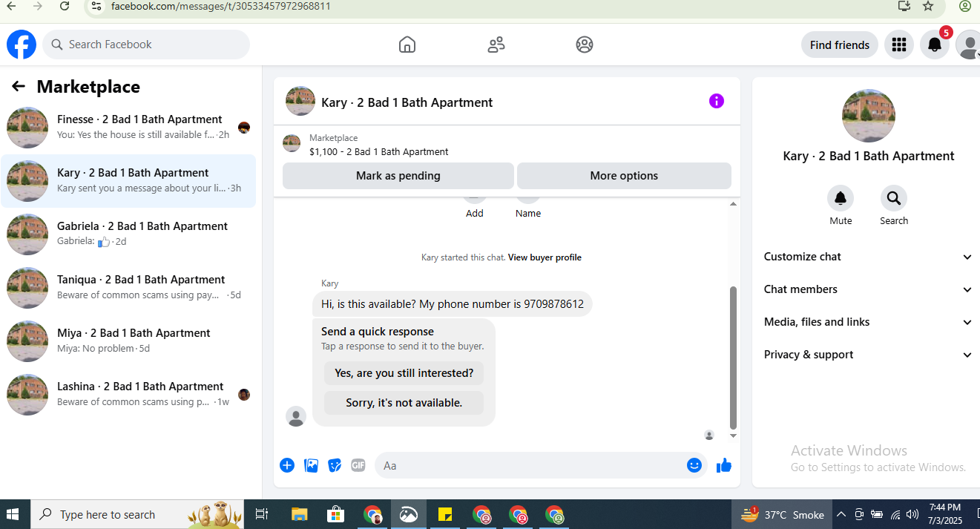Image resolution: width=980 pixels, height=529 pixels.
Task: Click apartment avatar in chat header
Action: 300,101
